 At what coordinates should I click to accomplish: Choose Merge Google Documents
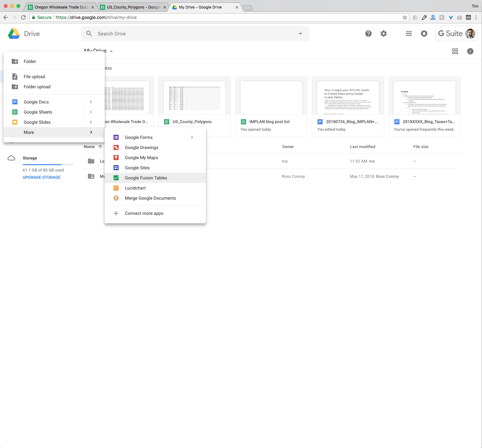(155, 198)
